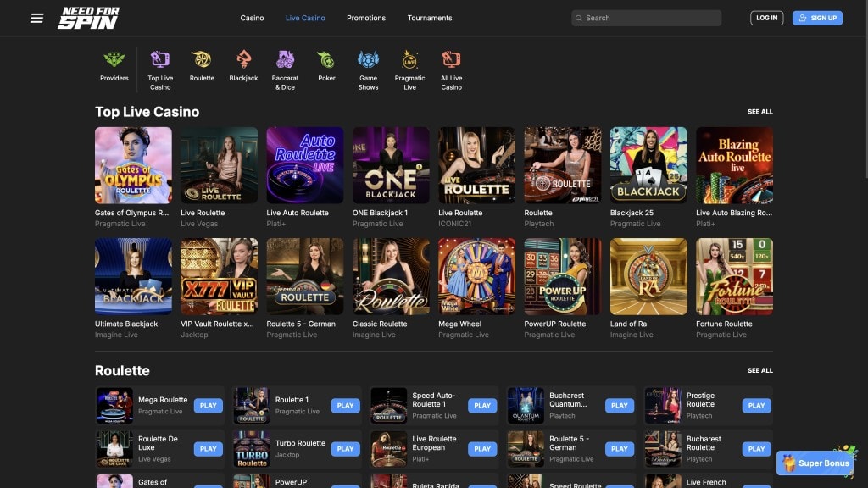Viewport: 868px width, 488px height.
Task: Click Prestige Roulette small list thumbnail
Action: coord(663,406)
